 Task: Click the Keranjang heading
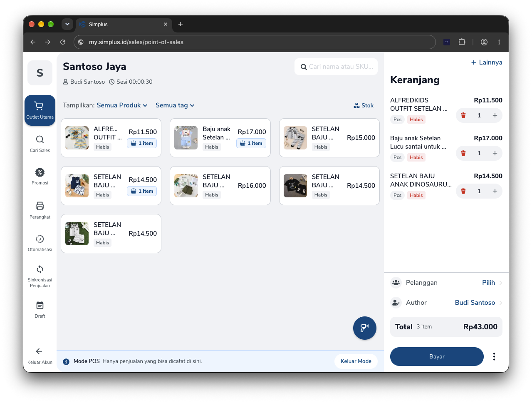click(415, 80)
